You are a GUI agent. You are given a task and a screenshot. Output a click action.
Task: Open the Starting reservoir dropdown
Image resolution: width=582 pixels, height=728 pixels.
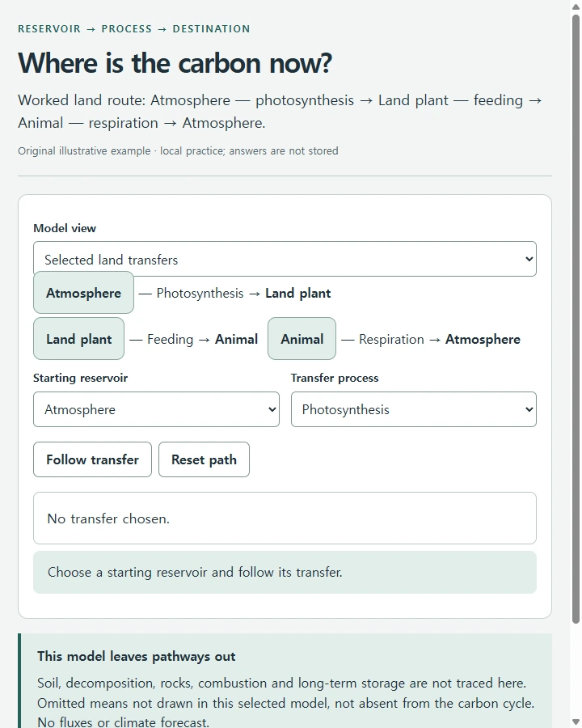coord(156,409)
